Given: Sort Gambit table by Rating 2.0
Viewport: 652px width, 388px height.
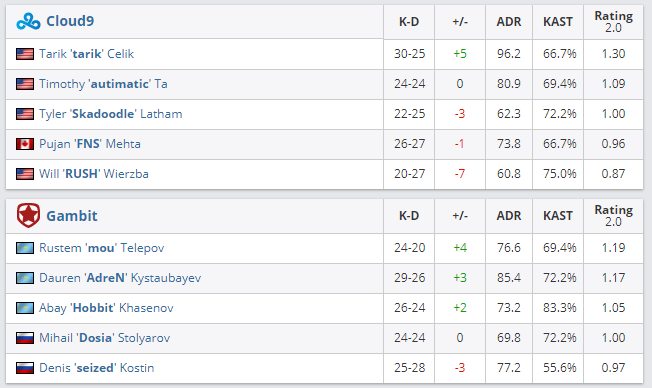Looking at the screenshot, I should coord(613,216).
